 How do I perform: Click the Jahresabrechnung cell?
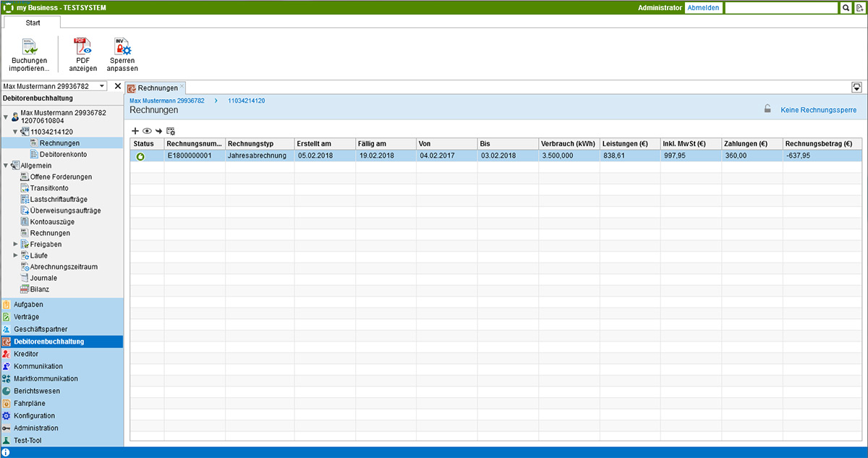click(260, 156)
